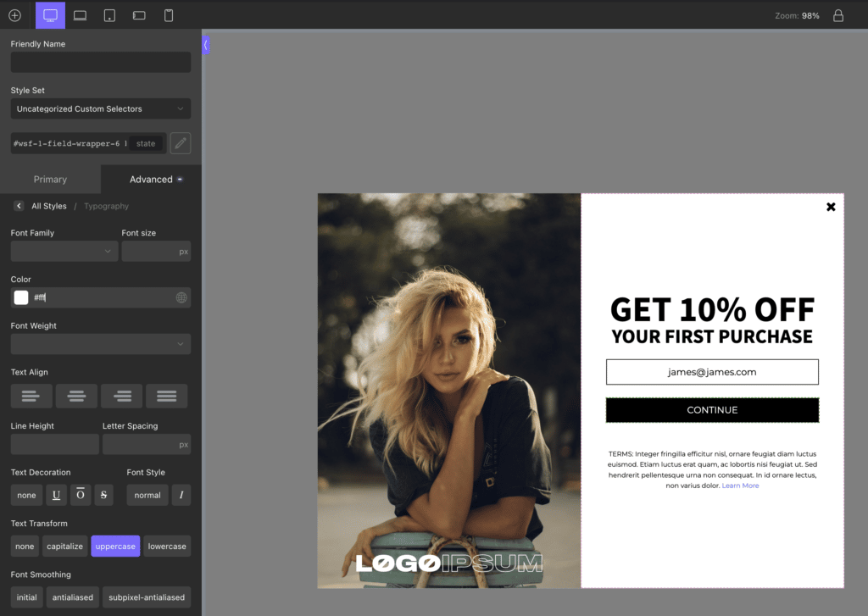Set text transform to none
This screenshot has height=616, width=868.
coord(25,547)
